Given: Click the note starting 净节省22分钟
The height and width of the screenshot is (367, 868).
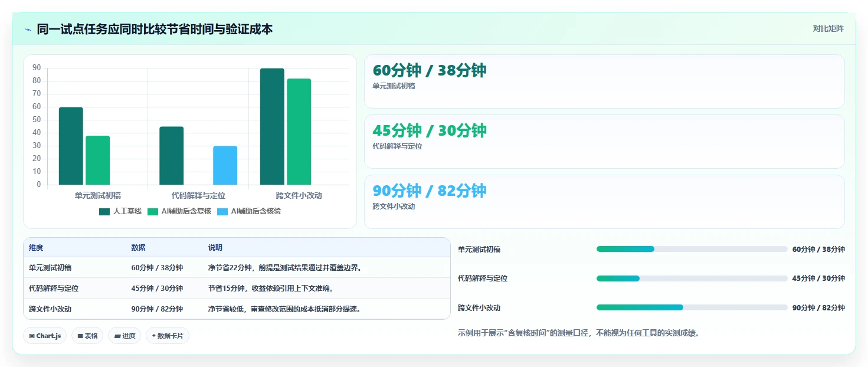Looking at the screenshot, I should click(284, 268).
